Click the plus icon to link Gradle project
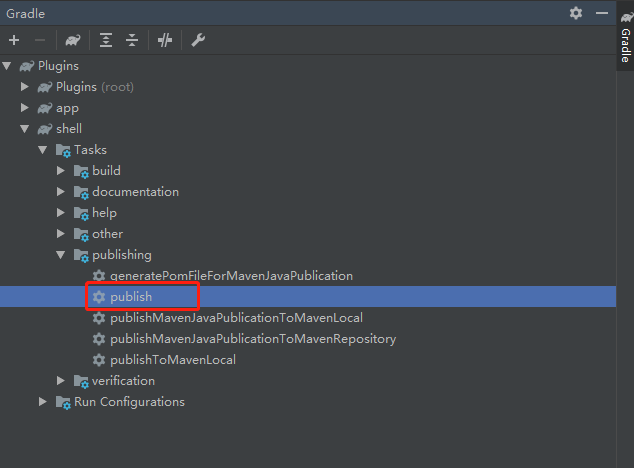The height and width of the screenshot is (468, 634). (14, 40)
